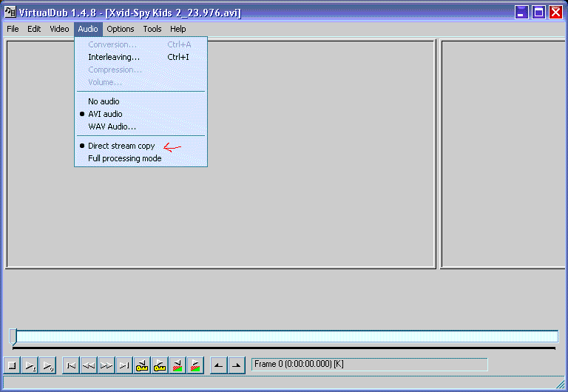The height and width of the screenshot is (392, 568).
Task: Open the Options menu
Action: (x=121, y=29)
